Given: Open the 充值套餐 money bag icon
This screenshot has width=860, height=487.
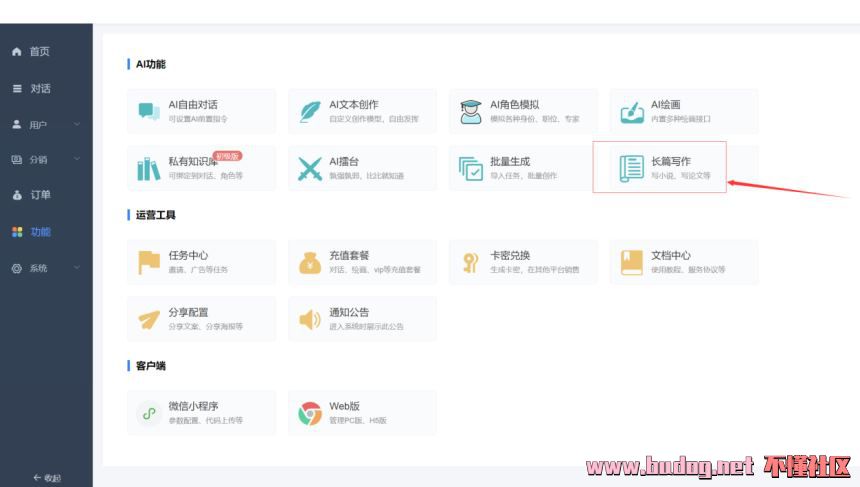Looking at the screenshot, I should click(x=310, y=263).
